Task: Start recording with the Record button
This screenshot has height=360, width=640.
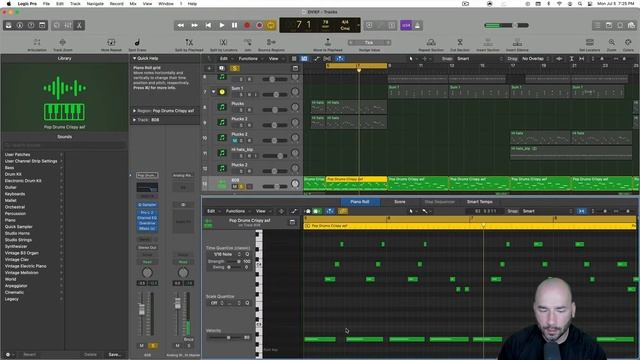Action: [x=247, y=25]
